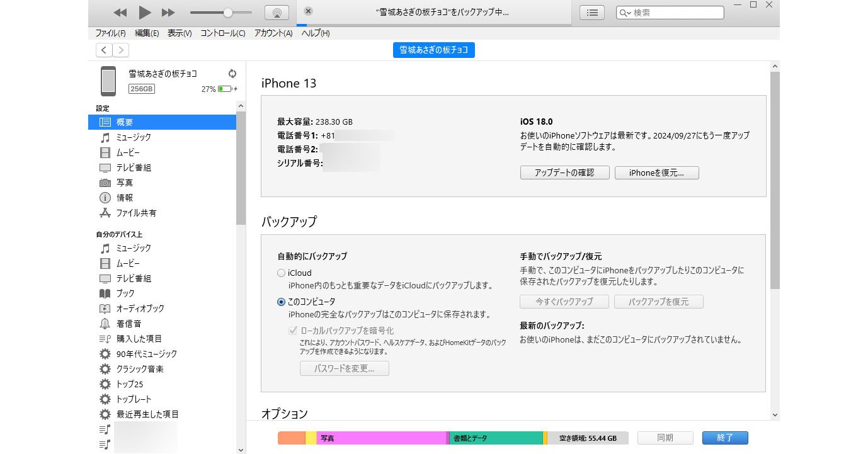Click the fast-forward playback icon
The image size is (868, 454).
[168, 12]
